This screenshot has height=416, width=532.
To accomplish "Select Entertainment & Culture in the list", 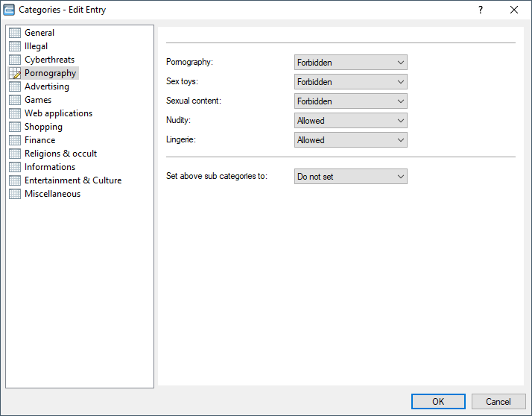I will pos(72,180).
